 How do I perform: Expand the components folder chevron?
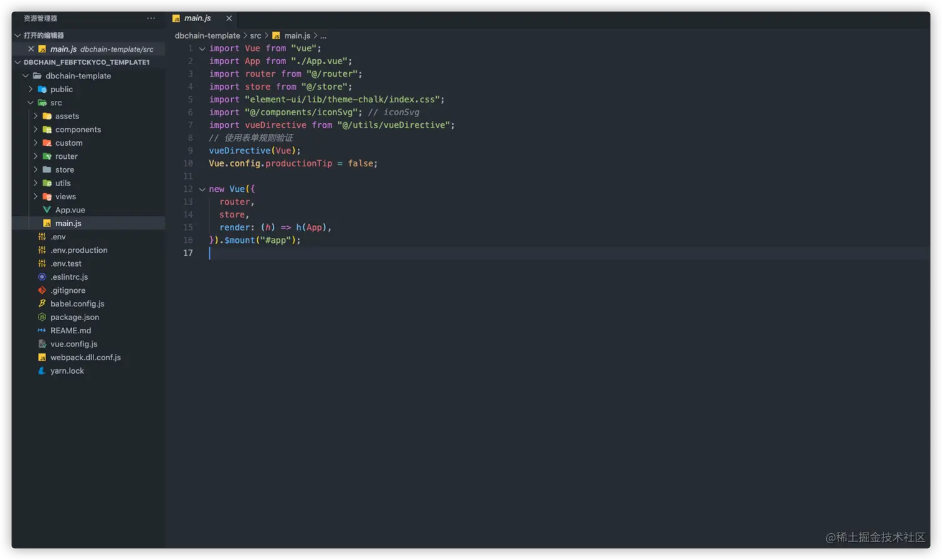(36, 130)
